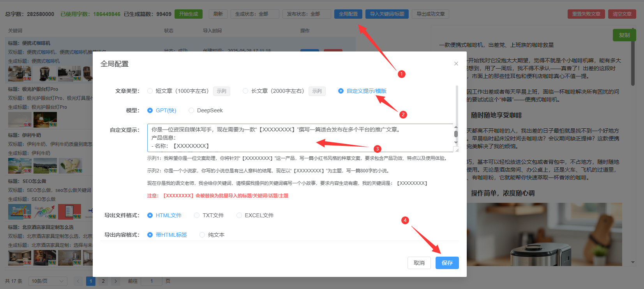Click 开始生成 on the background page
Viewport: 644px width, 289px height.
pyautogui.click(x=189, y=14)
